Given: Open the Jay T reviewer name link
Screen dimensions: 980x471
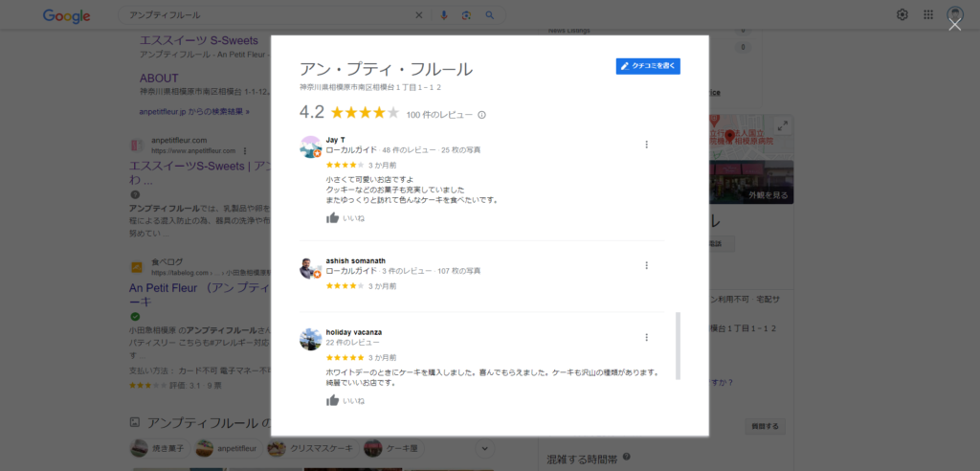Looking at the screenshot, I should (336, 140).
